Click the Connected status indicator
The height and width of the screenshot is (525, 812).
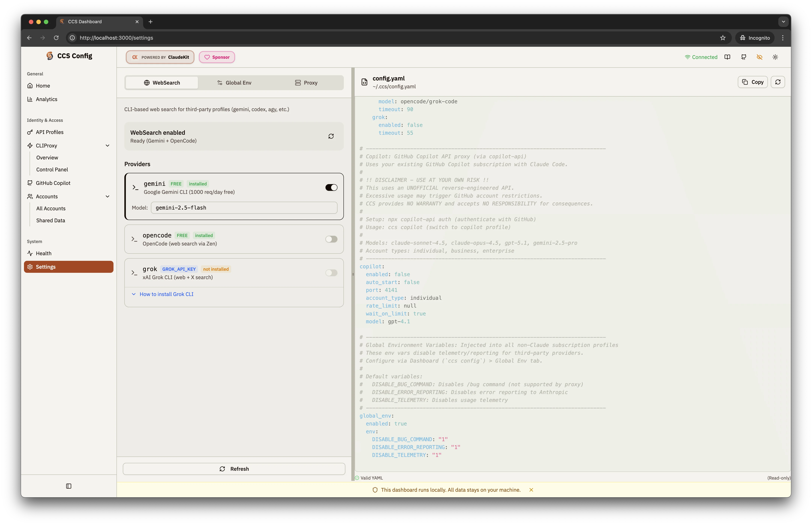click(701, 57)
